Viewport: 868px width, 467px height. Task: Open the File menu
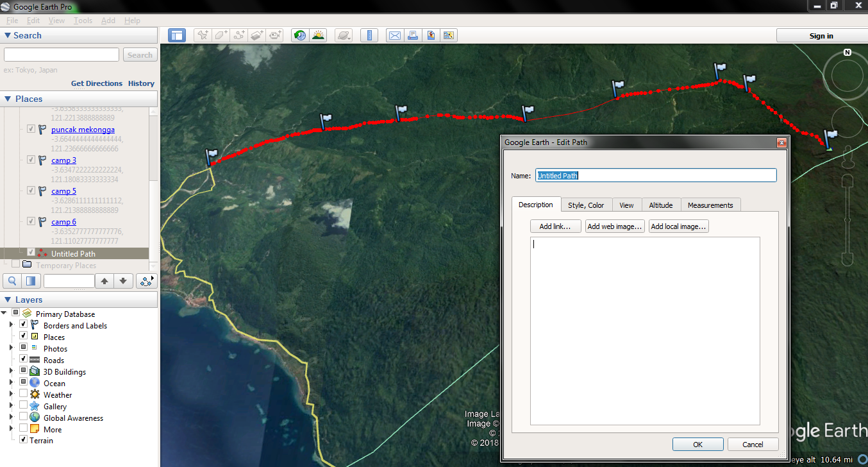(12, 21)
